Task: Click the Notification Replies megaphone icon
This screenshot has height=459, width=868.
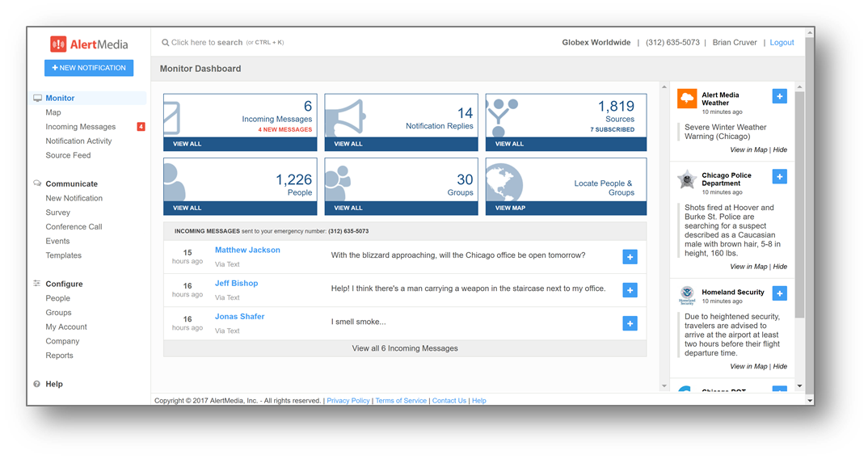Action: [345, 117]
